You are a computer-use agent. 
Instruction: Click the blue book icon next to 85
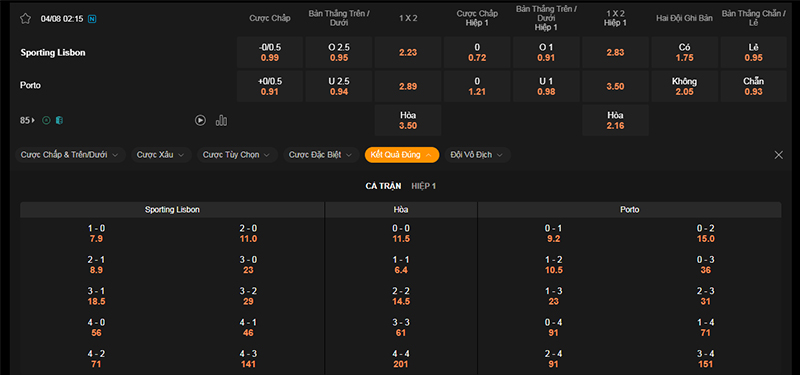pos(59,120)
